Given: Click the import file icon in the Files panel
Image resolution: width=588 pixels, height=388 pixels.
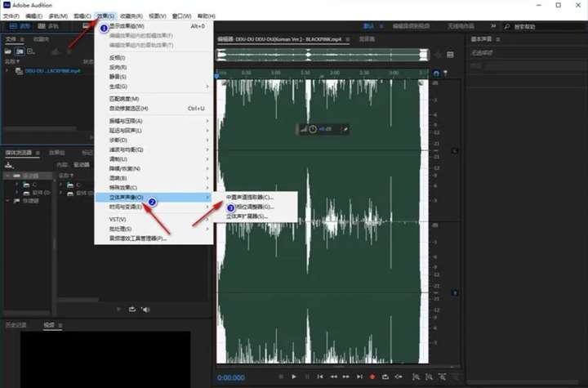Looking at the screenshot, I should (x=20, y=51).
